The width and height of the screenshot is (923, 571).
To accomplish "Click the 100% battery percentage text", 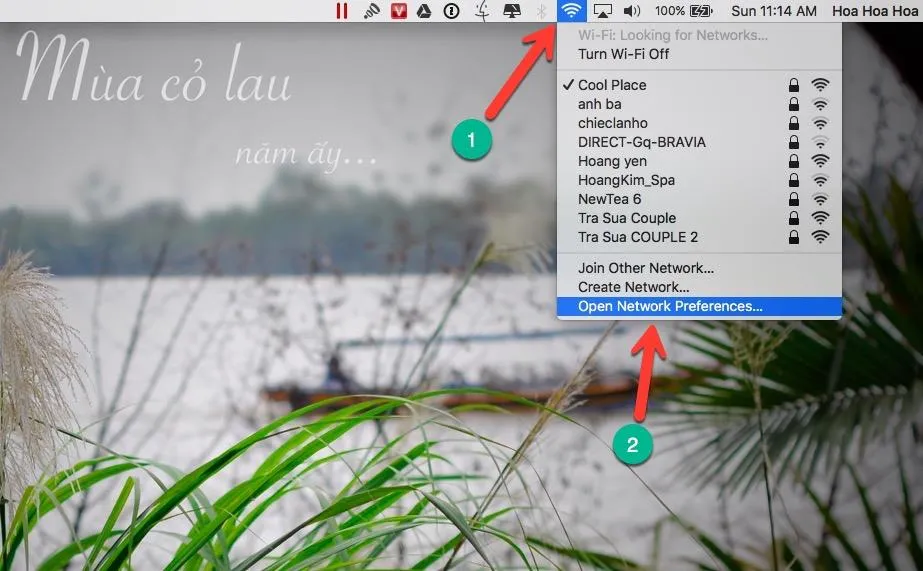I will click(670, 11).
